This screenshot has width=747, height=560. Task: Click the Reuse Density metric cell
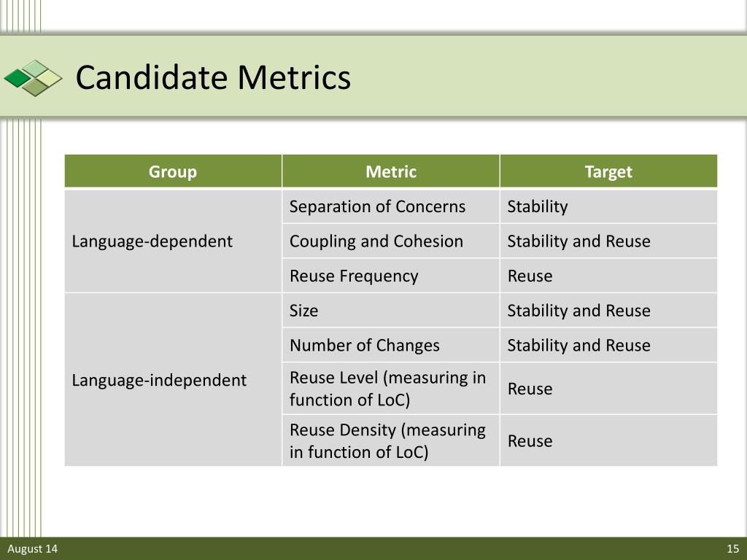pyautogui.click(x=391, y=440)
